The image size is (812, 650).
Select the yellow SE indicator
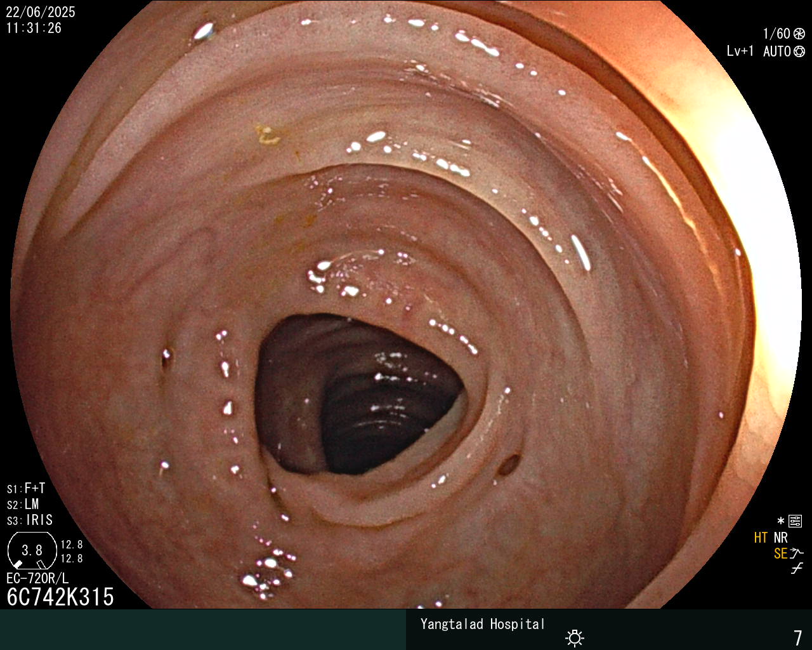coord(781,554)
